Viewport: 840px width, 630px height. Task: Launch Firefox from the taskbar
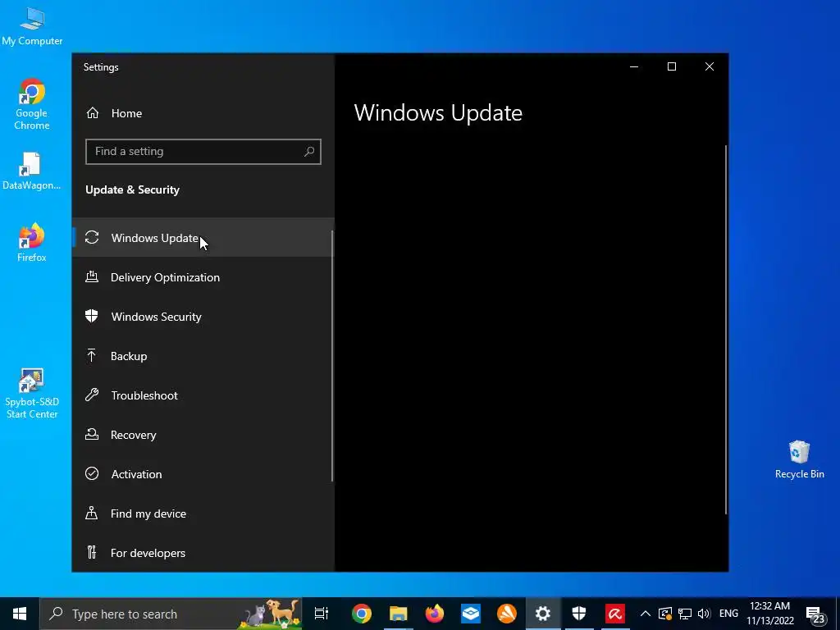435,614
